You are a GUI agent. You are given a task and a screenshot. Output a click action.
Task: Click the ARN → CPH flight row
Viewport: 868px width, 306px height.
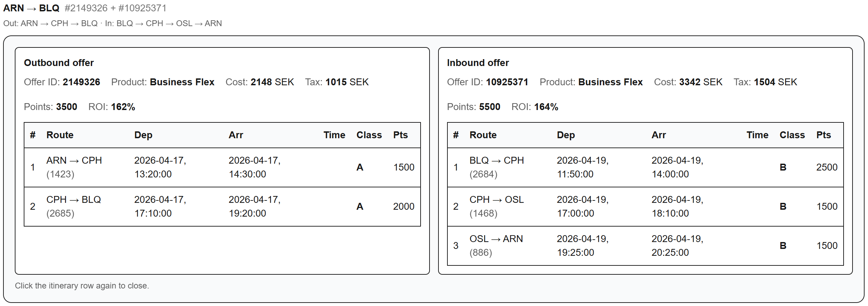(222, 167)
